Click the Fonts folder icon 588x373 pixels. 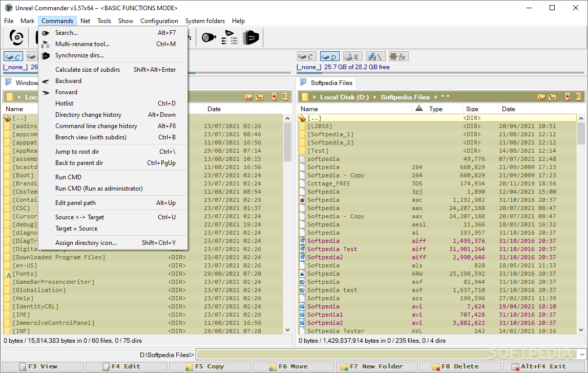pos(8,274)
